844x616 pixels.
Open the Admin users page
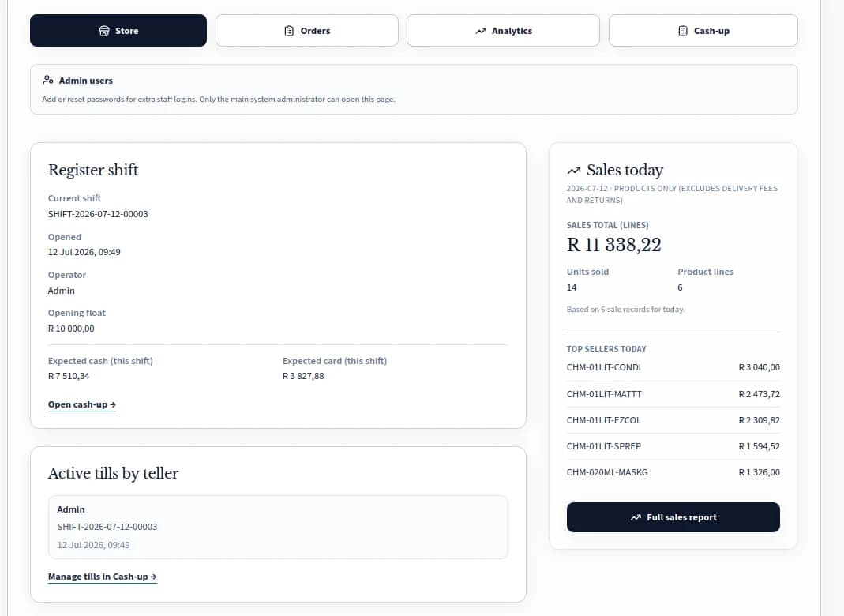point(414,89)
